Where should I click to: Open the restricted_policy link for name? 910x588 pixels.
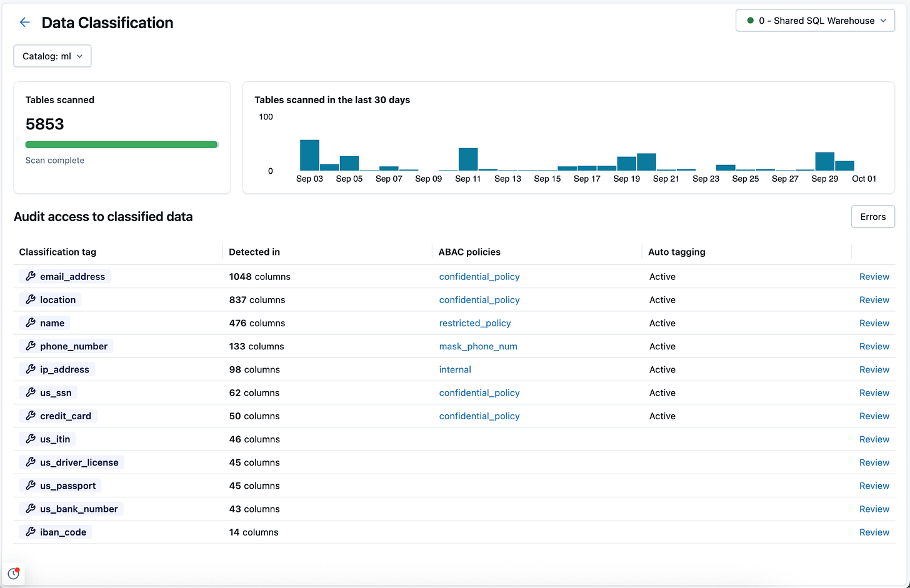coord(474,323)
